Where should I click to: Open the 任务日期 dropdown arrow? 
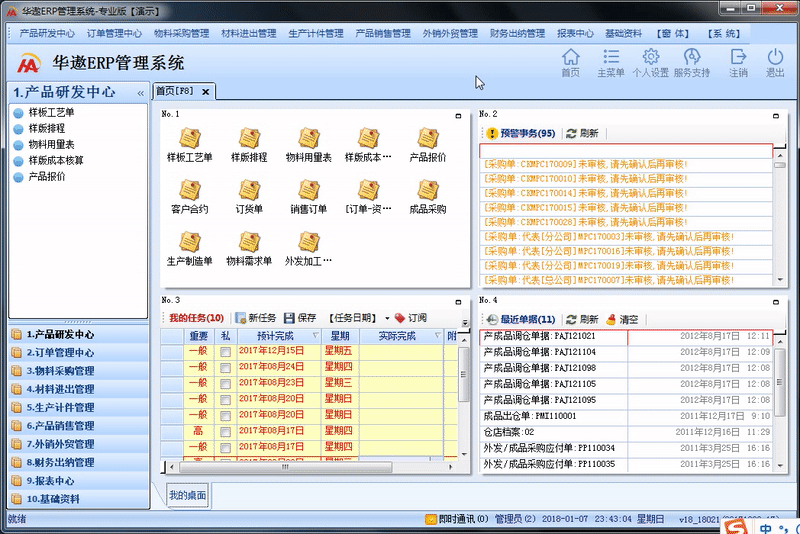387,318
